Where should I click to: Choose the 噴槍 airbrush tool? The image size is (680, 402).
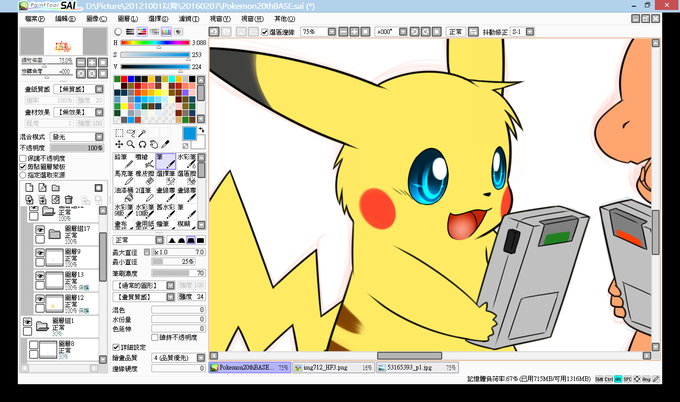click(144, 161)
